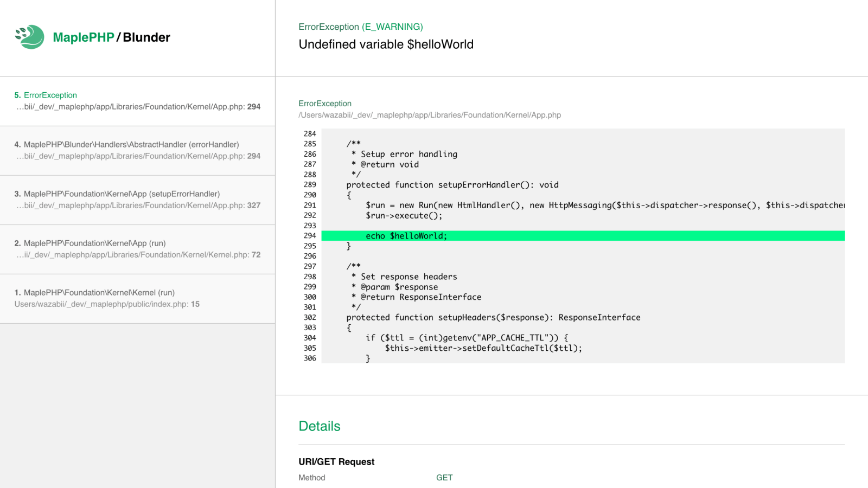Click the 'Setup error handling' comment line
The image size is (868, 488).
coord(404,155)
